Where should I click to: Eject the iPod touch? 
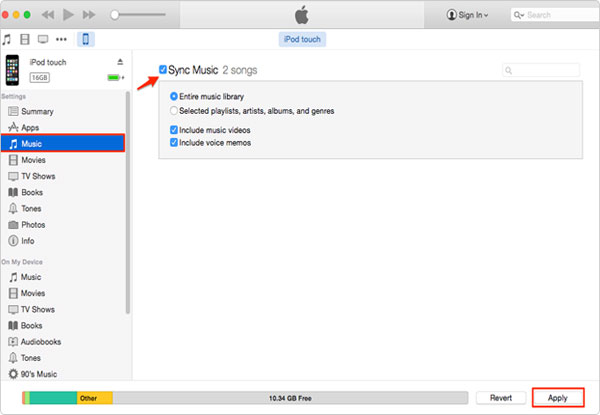(x=120, y=62)
